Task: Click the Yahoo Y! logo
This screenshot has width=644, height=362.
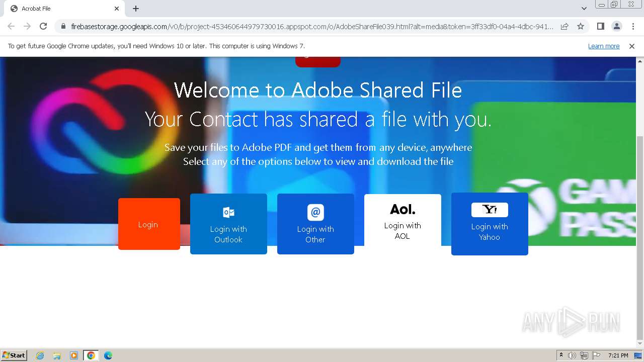Action: coord(490,210)
